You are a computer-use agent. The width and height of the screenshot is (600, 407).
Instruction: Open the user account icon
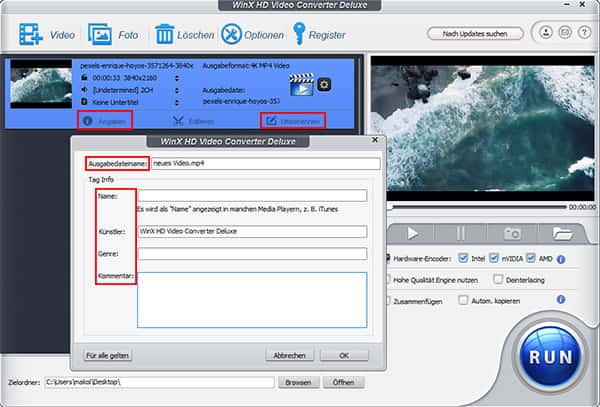coord(546,32)
